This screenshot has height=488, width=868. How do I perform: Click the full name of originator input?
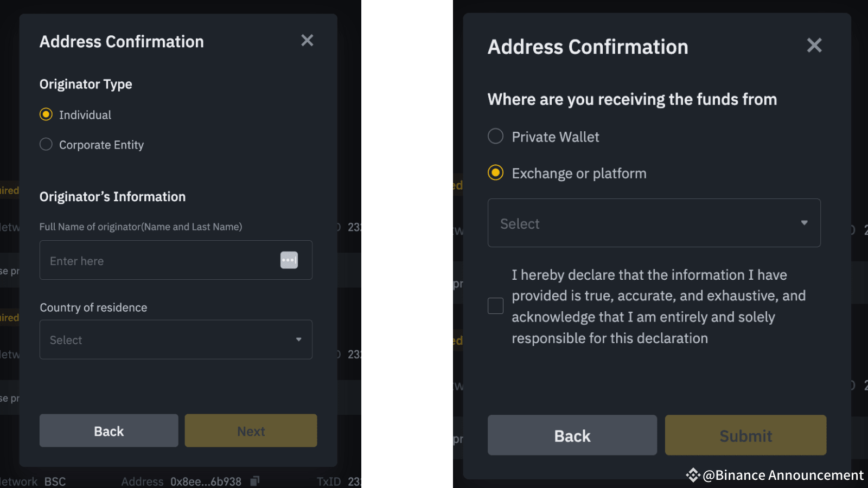(157, 260)
